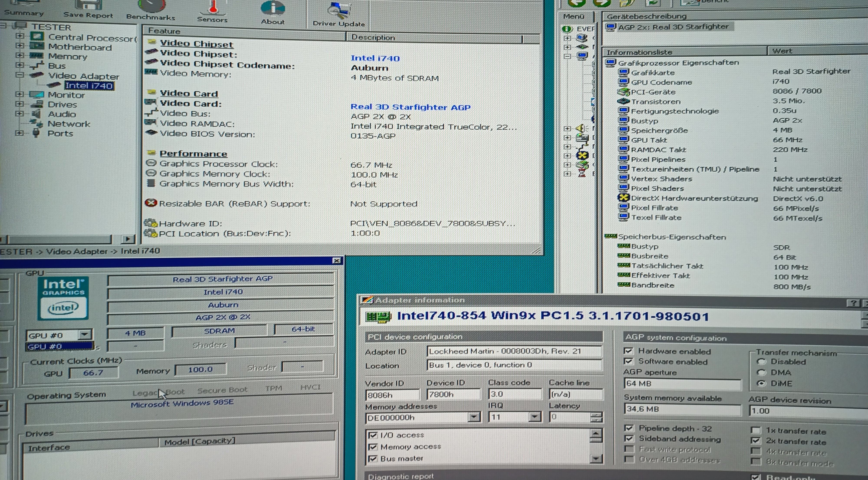Select Intel i740 tree item

(x=89, y=85)
